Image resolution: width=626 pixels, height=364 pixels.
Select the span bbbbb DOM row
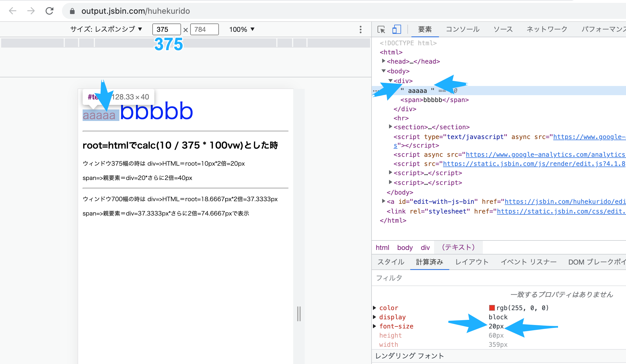coord(434,100)
